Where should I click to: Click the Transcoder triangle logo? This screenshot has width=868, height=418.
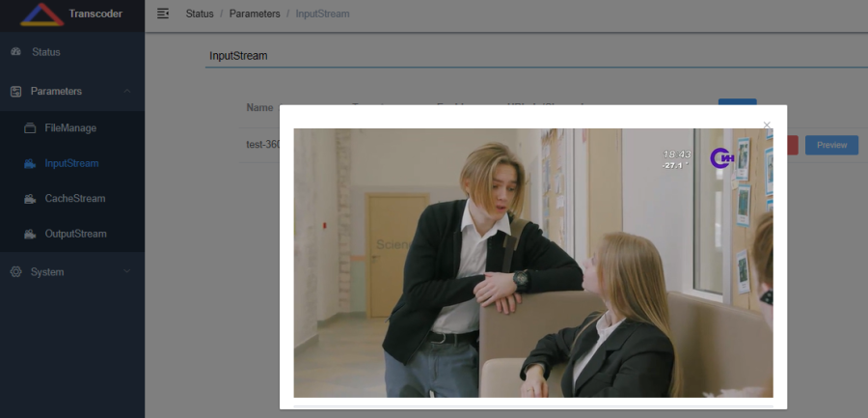click(x=41, y=14)
